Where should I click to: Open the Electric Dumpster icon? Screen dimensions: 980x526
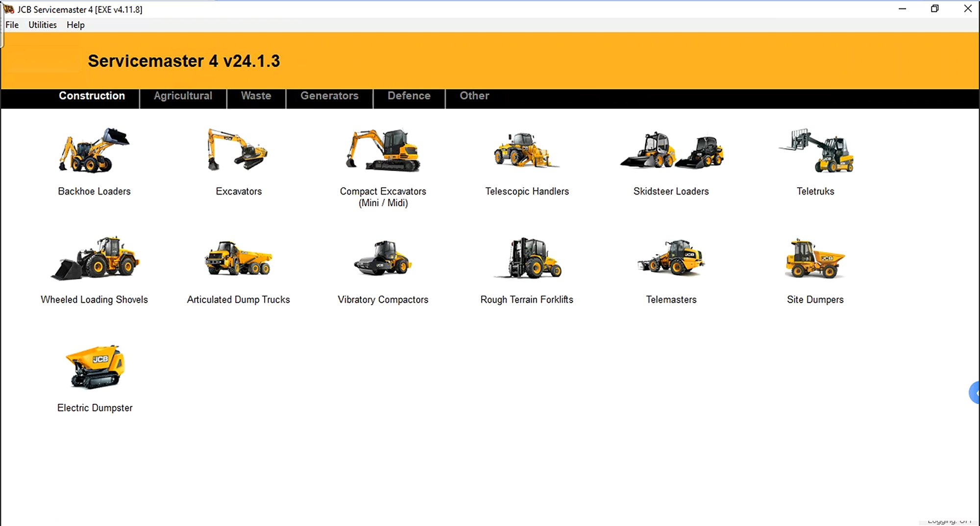point(95,367)
